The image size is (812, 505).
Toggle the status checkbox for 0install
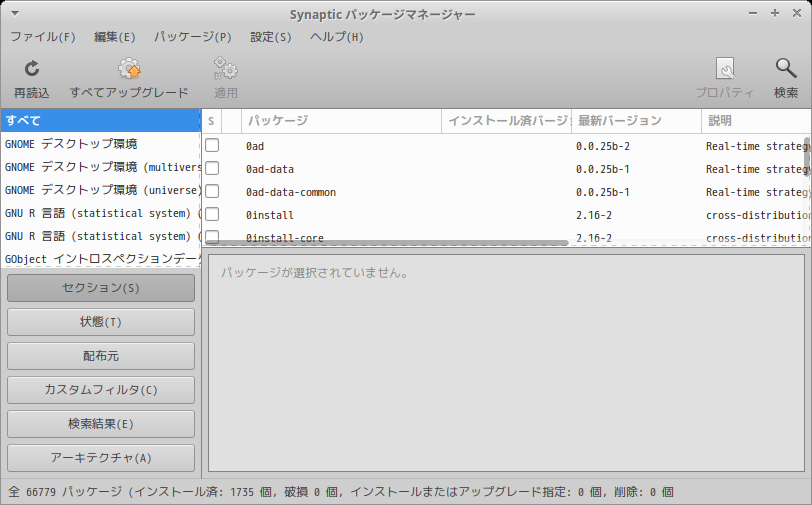click(212, 214)
